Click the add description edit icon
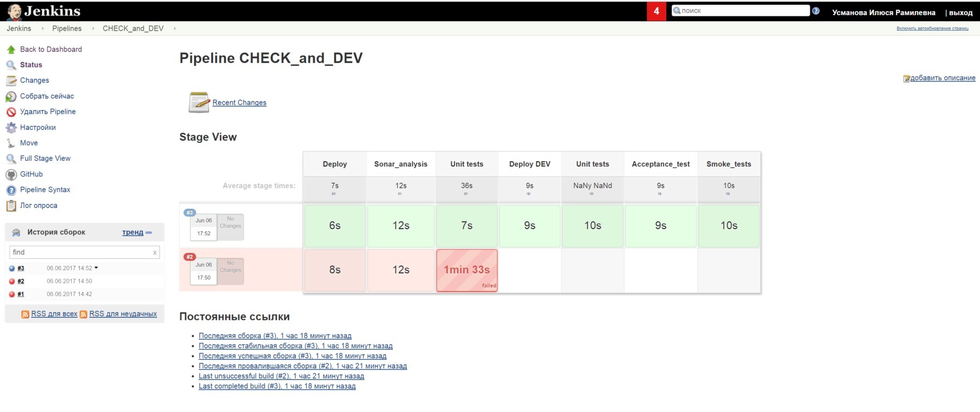Viewport: 980px width, 412px height. [x=907, y=79]
